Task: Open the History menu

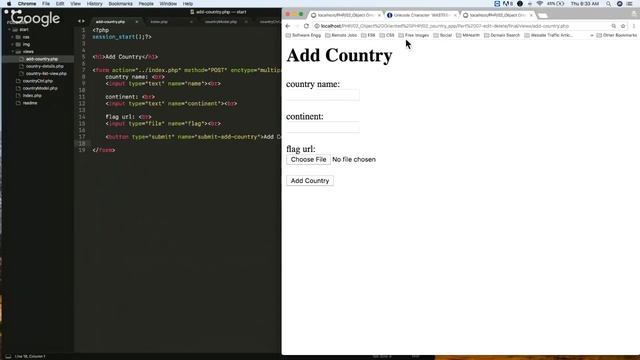Action: point(94,4)
